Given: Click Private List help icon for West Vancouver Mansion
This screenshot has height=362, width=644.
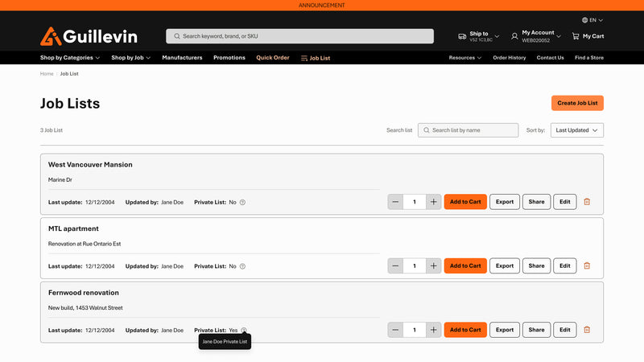Looking at the screenshot, I should [x=242, y=202].
